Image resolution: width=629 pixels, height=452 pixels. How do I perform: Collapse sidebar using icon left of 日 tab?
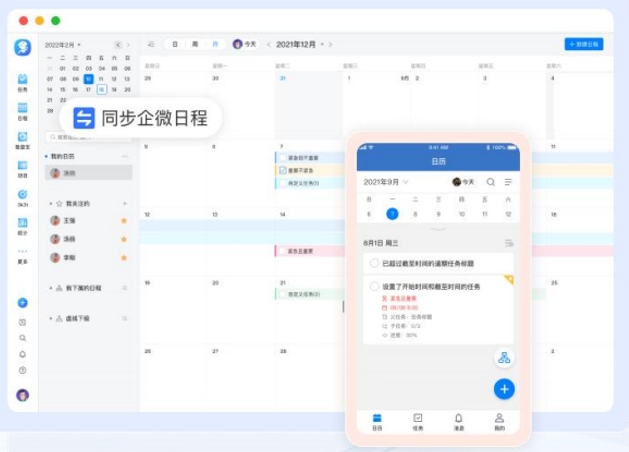tap(151, 44)
